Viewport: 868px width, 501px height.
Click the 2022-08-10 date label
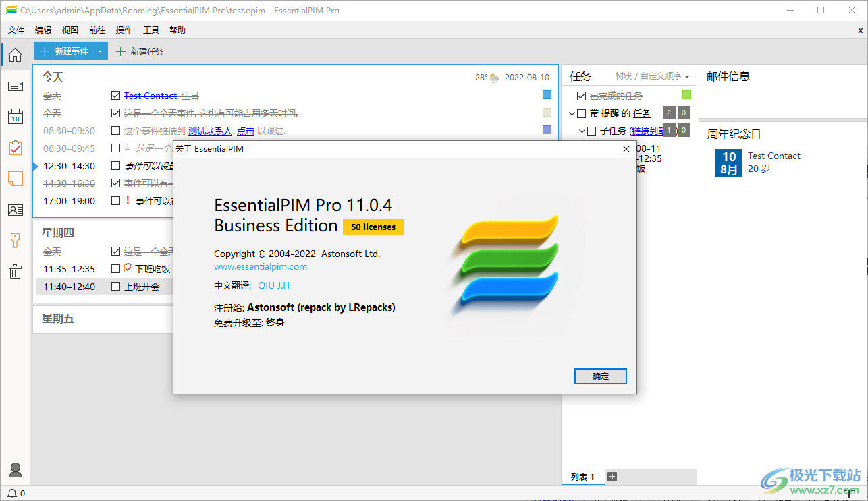pyautogui.click(x=527, y=78)
